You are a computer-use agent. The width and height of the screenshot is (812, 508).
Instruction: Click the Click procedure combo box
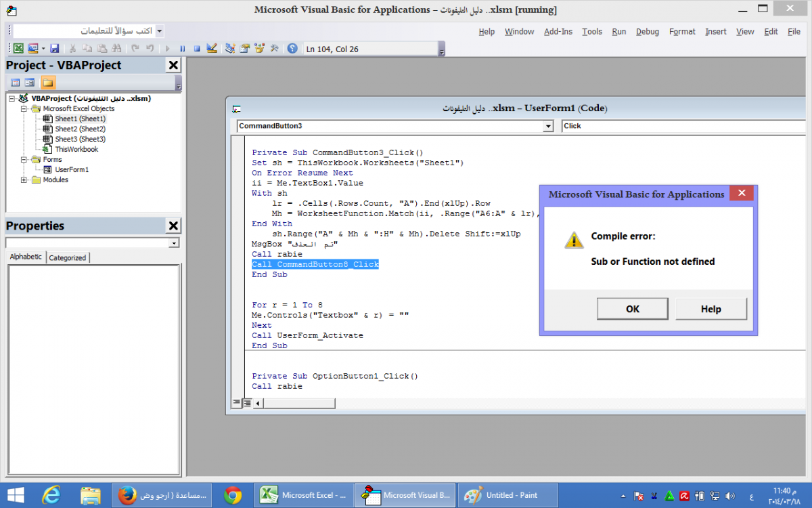point(683,126)
